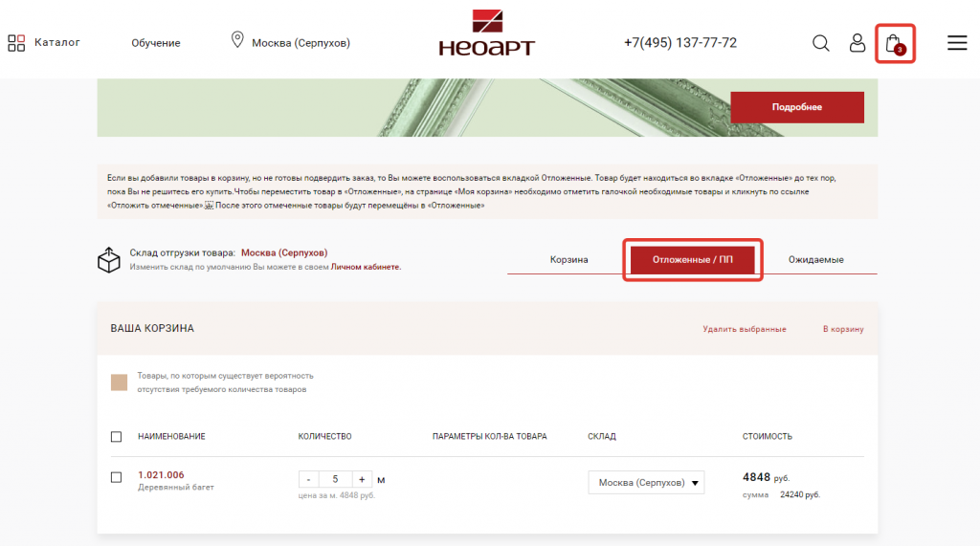Click the СКЛАД column header
The image size is (980, 546).
tap(602, 436)
